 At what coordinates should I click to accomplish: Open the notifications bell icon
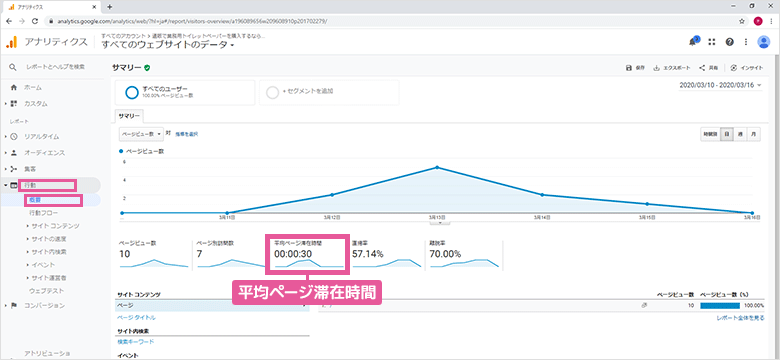tap(693, 42)
